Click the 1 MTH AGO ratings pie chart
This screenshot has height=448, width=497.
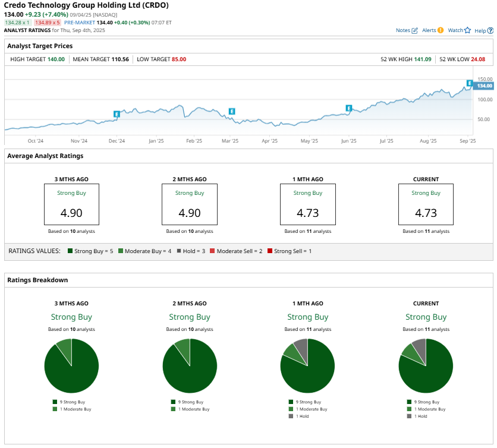[x=308, y=366]
